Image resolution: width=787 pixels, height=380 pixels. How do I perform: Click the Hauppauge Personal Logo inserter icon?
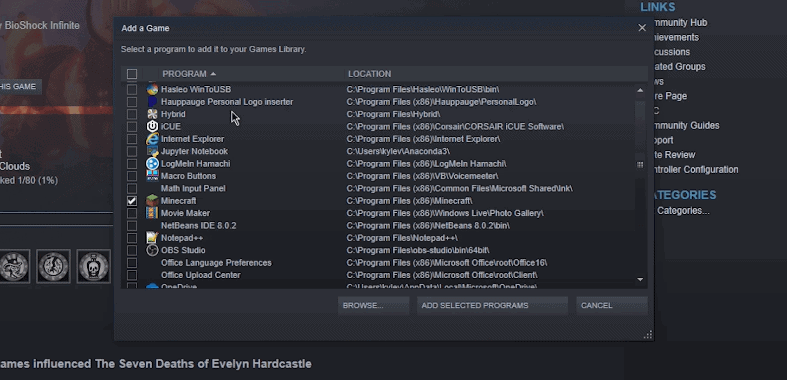pos(152,102)
